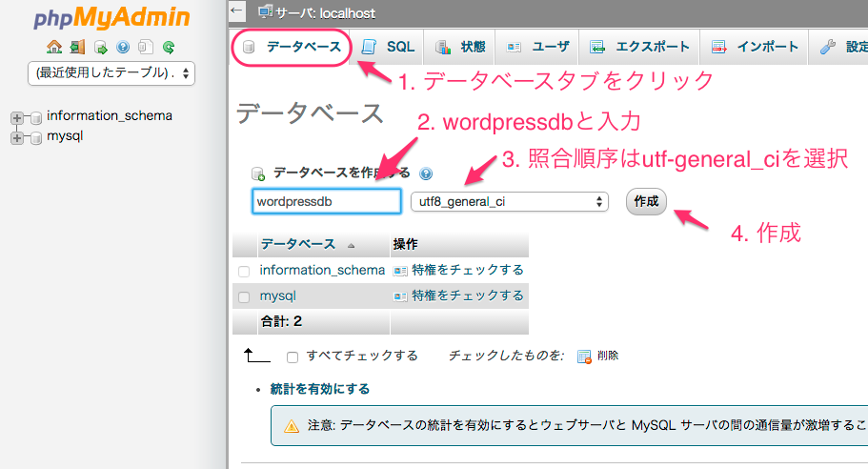Enable the すべてチェックする checkbox

click(293, 357)
